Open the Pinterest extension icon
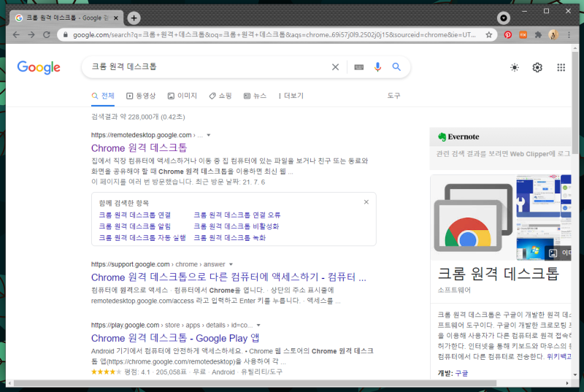Screen dimensions: 584x392 point(507,34)
